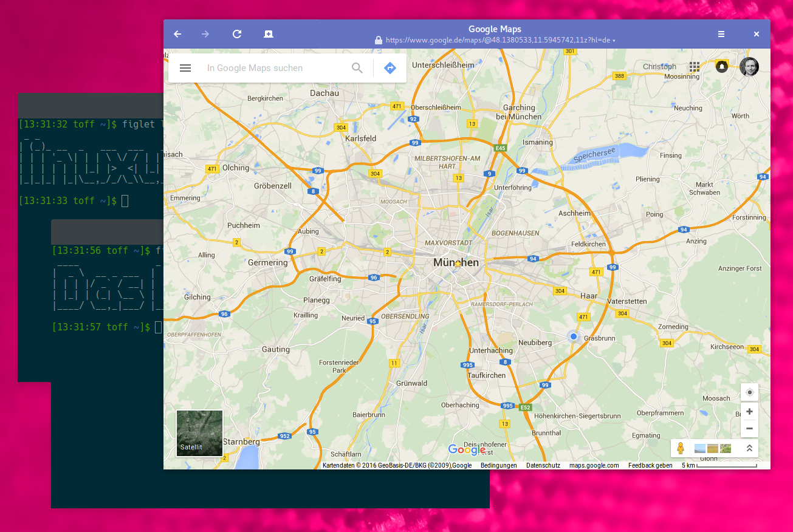The width and height of the screenshot is (793, 532).
Task: Click the München city label
Action: coord(456,262)
